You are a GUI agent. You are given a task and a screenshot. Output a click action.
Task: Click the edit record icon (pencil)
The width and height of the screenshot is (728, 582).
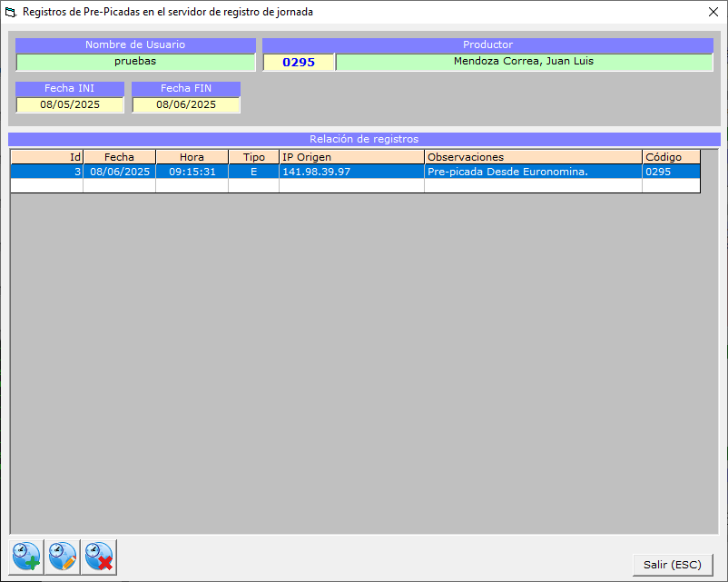(64, 555)
